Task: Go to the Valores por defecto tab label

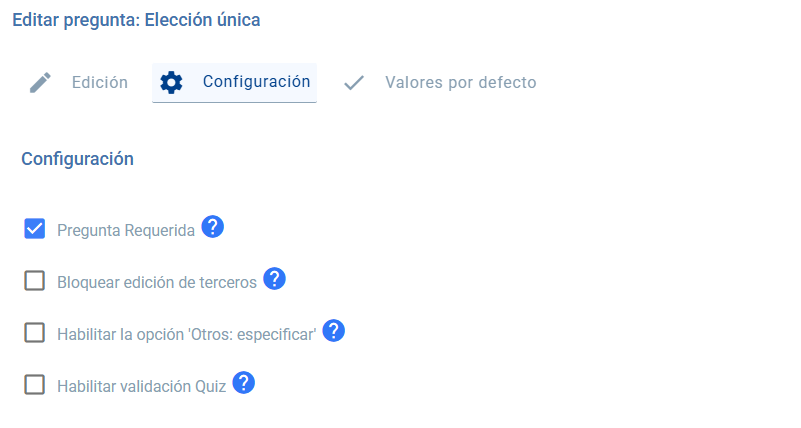Action: pos(460,83)
